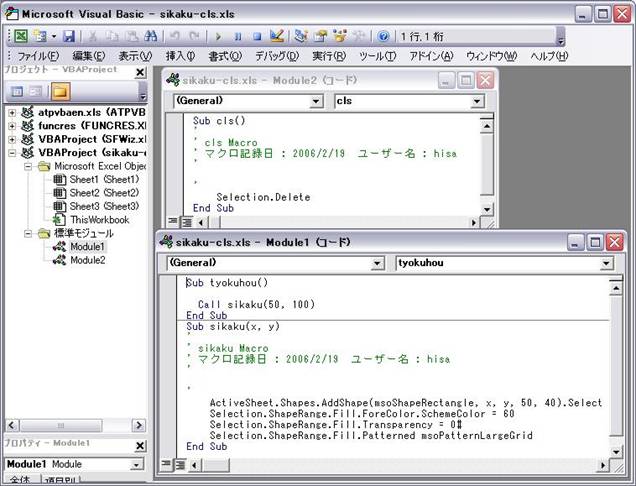
Task: Open the ウィンドウ(W) menu
Action: (x=491, y=56)
